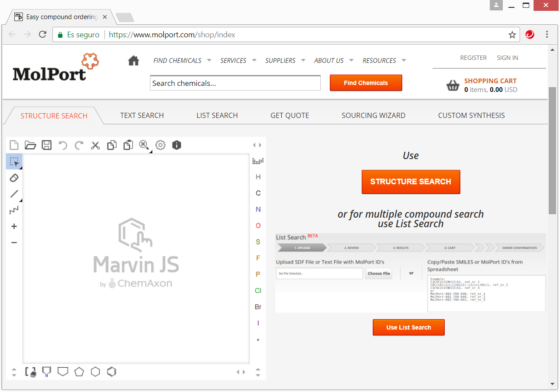The height and width of the screenshot is (392, 560).
Task: Select Bromine atom Br
Action: (258, 307)
